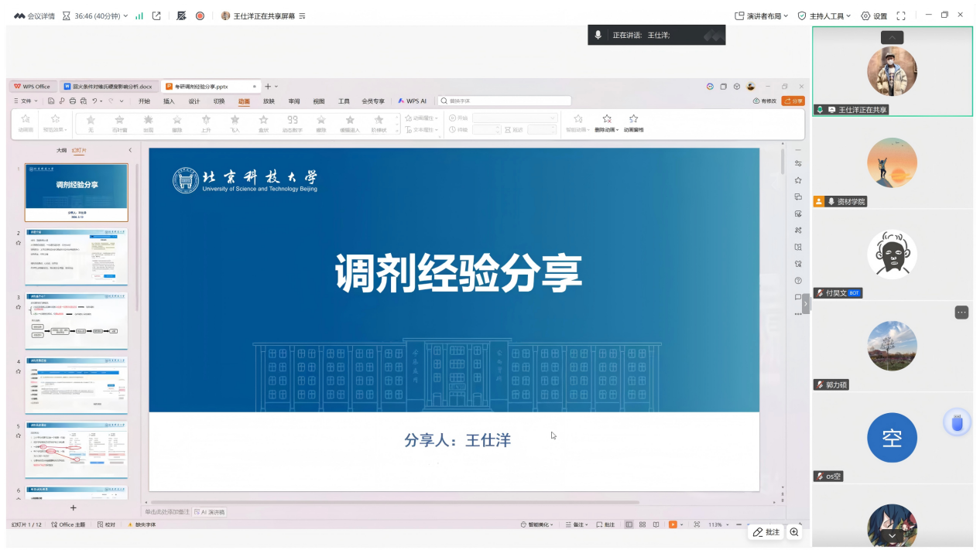Click the 批注 annotation pen button

coord(766,532)
